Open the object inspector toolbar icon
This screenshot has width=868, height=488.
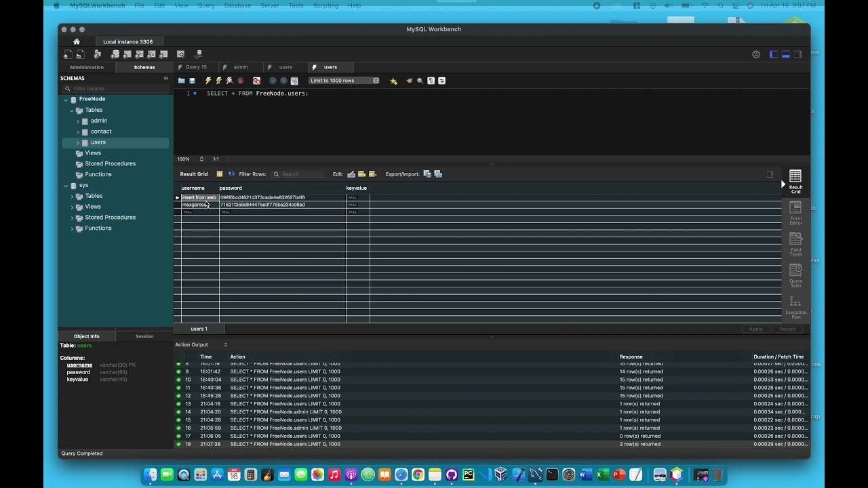click(x=98, y=54)
